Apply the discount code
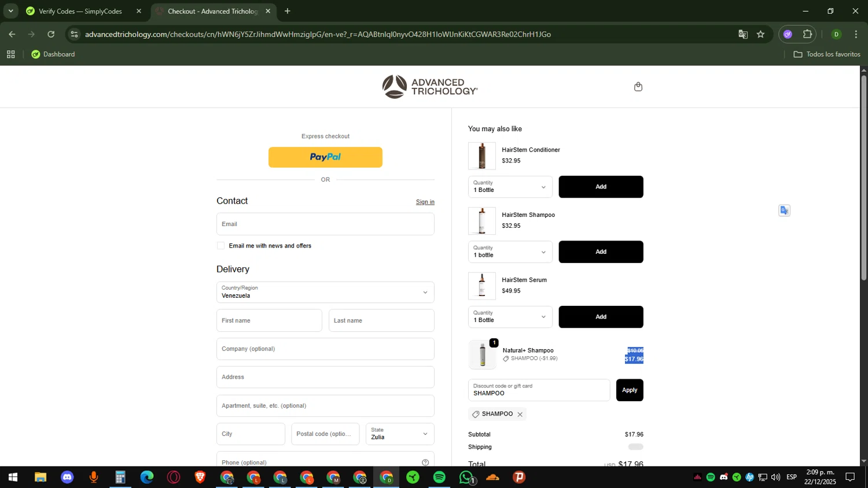Screen dimensions: 868x488 pos(630,390)
